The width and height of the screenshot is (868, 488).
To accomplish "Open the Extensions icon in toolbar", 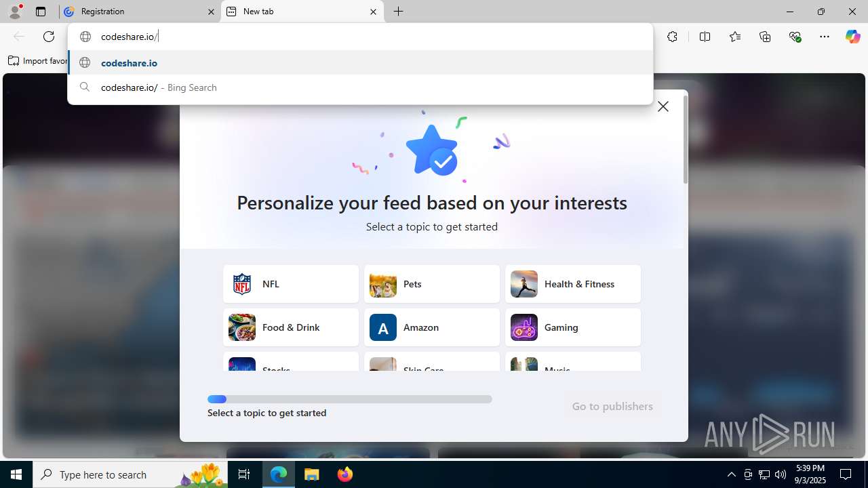I will click(672, 37).
